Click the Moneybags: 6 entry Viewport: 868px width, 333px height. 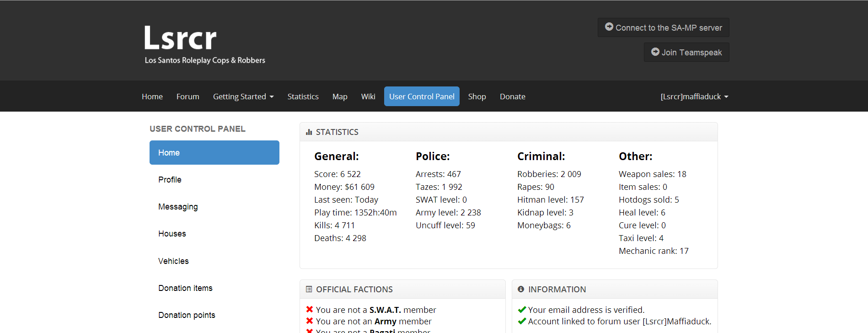click(544, 226)
